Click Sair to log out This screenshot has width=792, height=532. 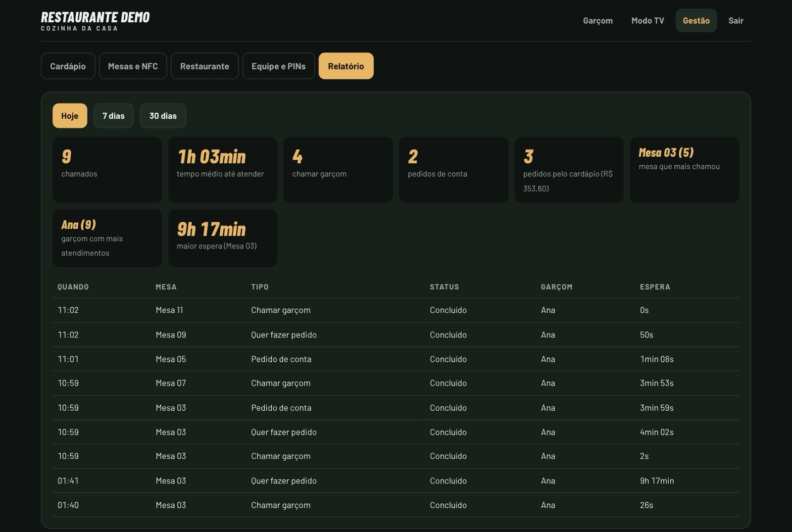click(x=736, y=20)
